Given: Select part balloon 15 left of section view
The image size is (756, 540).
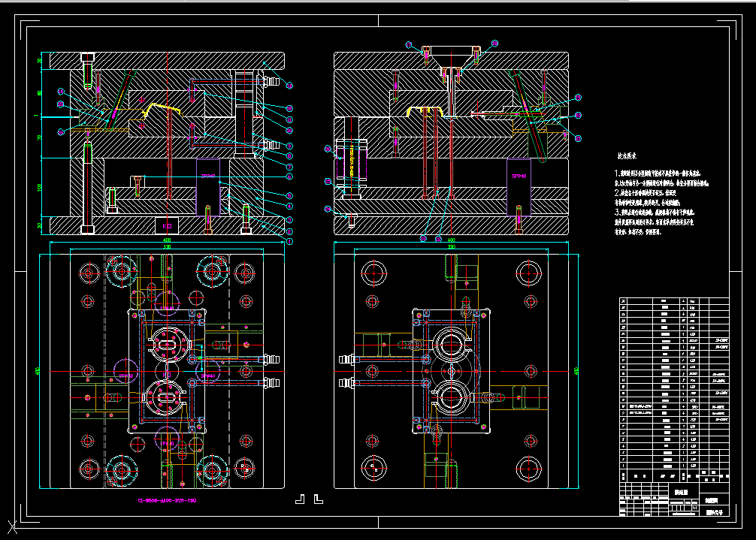Looking at the screenshot, I should 61,104.
